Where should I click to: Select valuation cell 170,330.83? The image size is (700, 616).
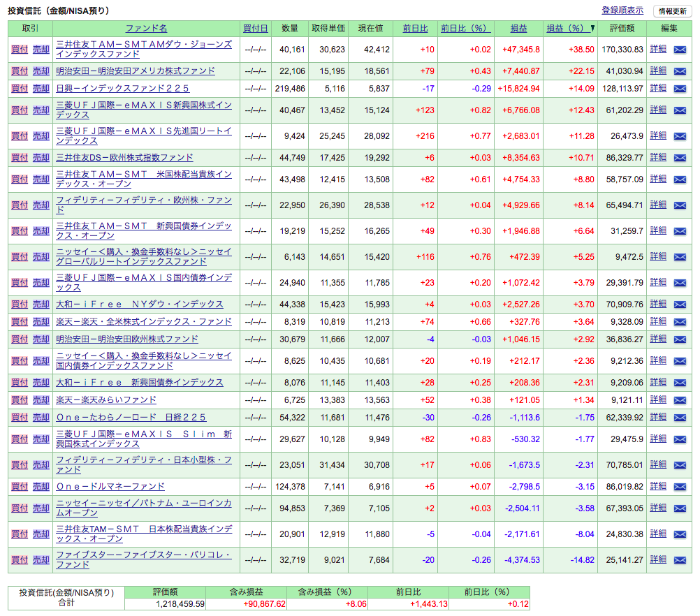[x=622, y=50]
